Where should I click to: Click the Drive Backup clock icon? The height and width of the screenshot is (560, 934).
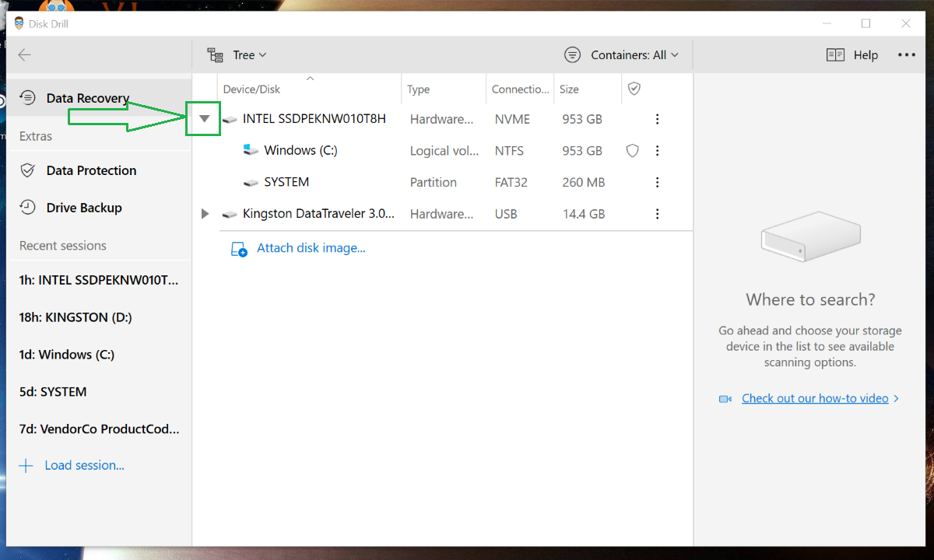[x=27, y=208]
